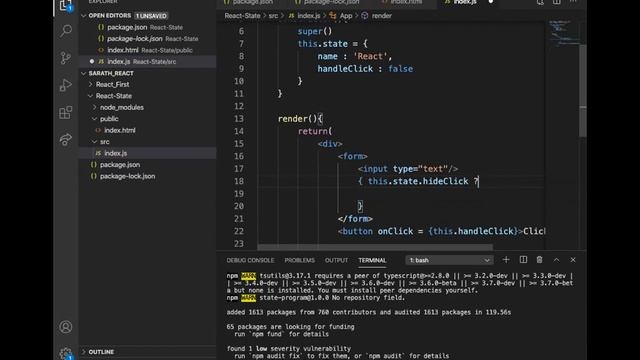Click line number 13 in the gutter
The width and height of the screenshot is (640, 360).
click(239, 119)
